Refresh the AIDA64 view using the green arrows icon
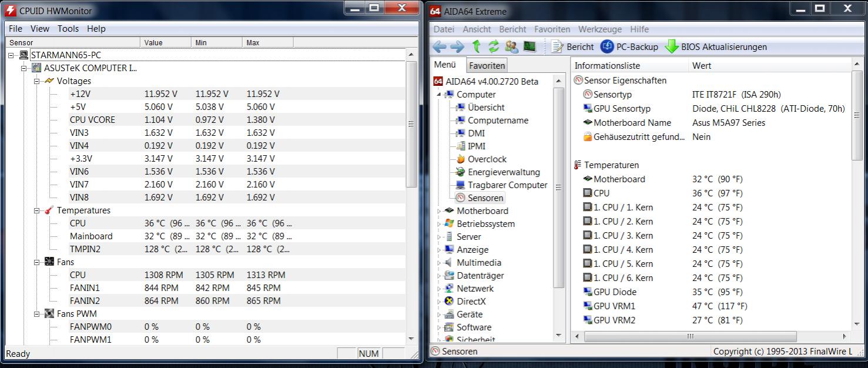 [494, 46]
